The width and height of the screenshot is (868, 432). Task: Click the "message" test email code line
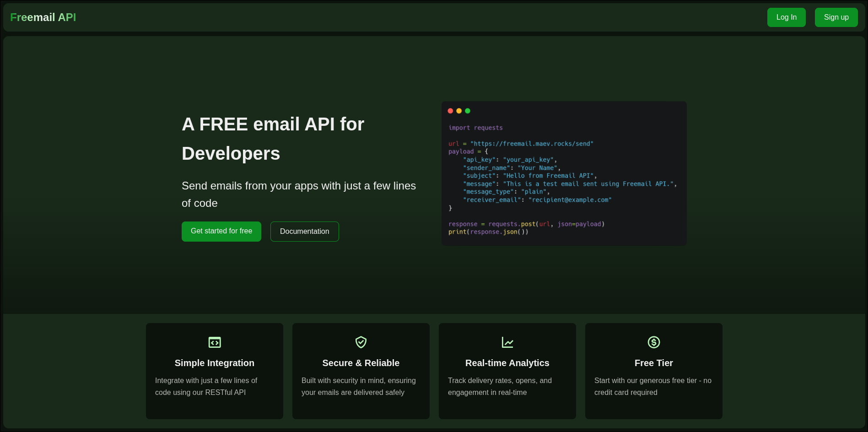570,184
